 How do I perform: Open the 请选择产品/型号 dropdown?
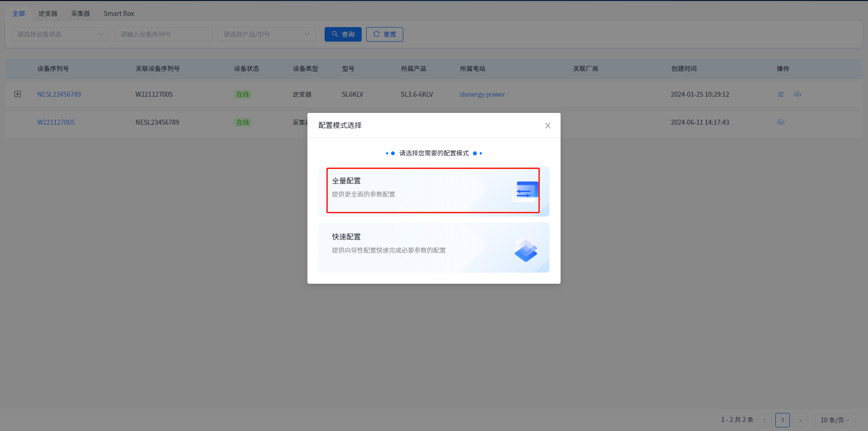point(266,34)
